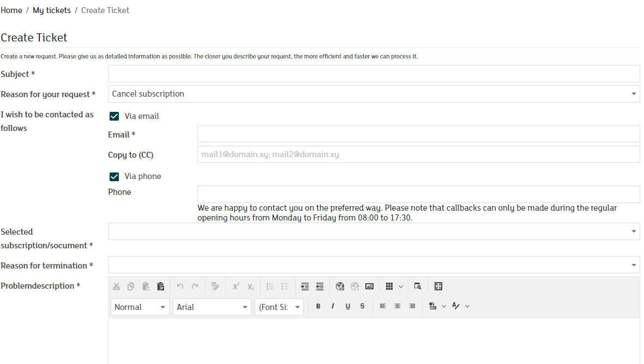Expand the Reason for termination dropdown
The height and width of the screenshot is (364, 644).
point(374,265)
